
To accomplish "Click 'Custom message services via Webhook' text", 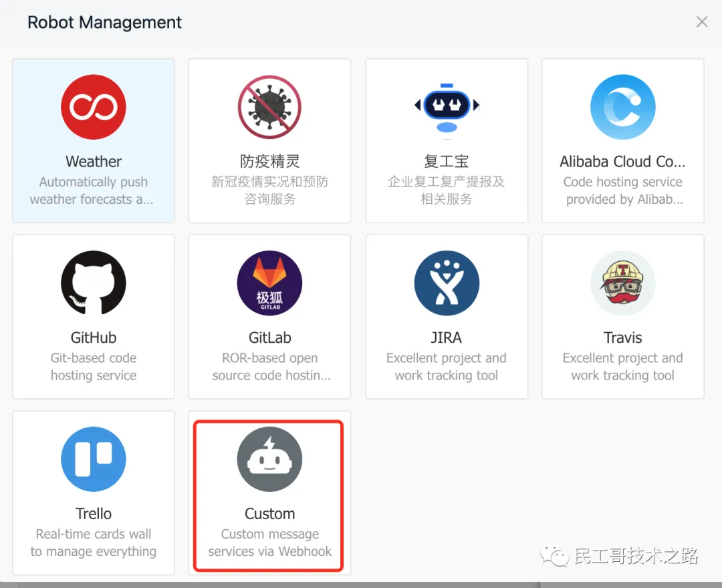I will [270, 543].
